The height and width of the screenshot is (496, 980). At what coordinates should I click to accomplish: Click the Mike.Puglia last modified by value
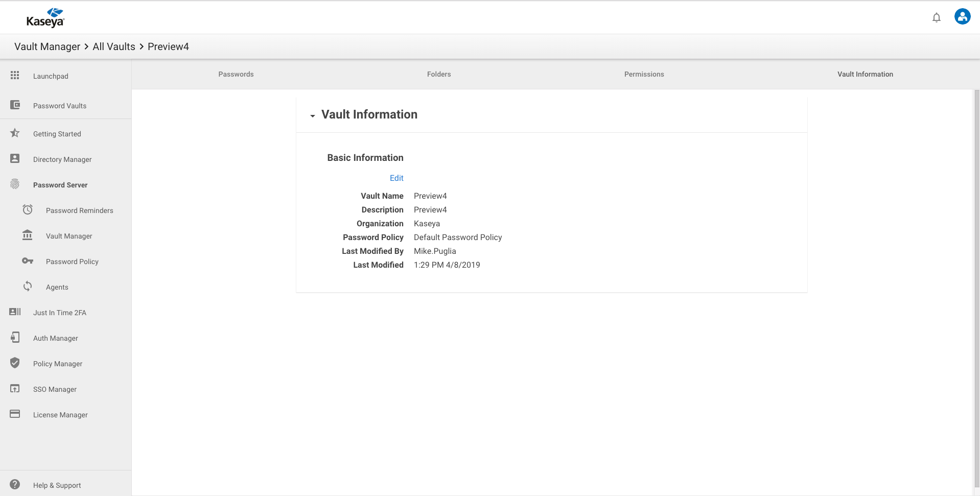click(435, 251)
